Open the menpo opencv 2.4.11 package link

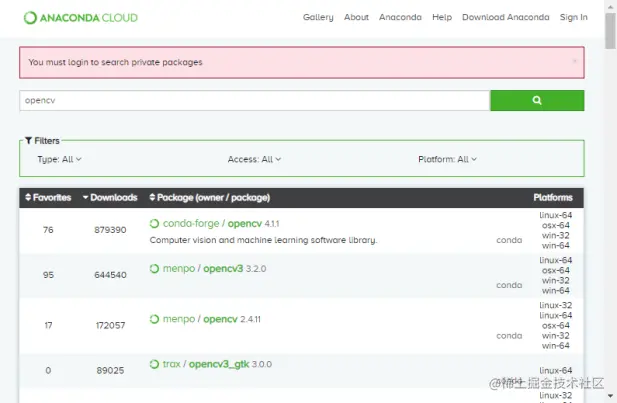click(x=220, y=319)
